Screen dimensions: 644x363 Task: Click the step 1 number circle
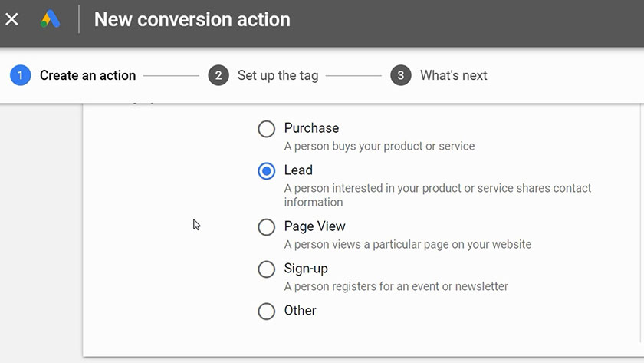(20, 75)
